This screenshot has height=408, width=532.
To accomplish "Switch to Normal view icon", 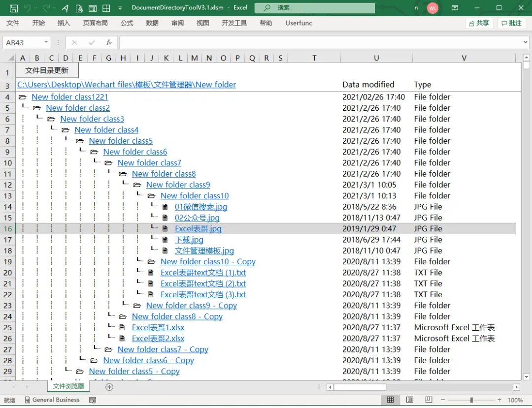I will (x=391, y=400).
